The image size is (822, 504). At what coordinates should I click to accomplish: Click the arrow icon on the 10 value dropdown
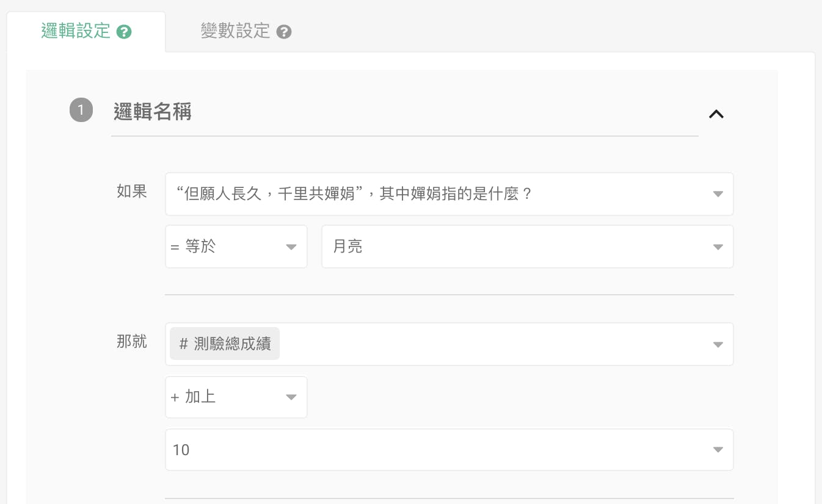tap(718, 450)
